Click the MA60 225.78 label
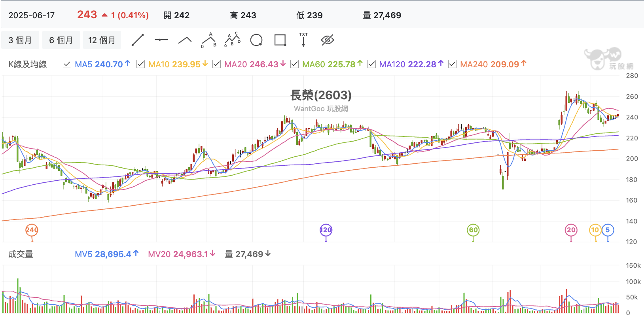 pos(332,64)
